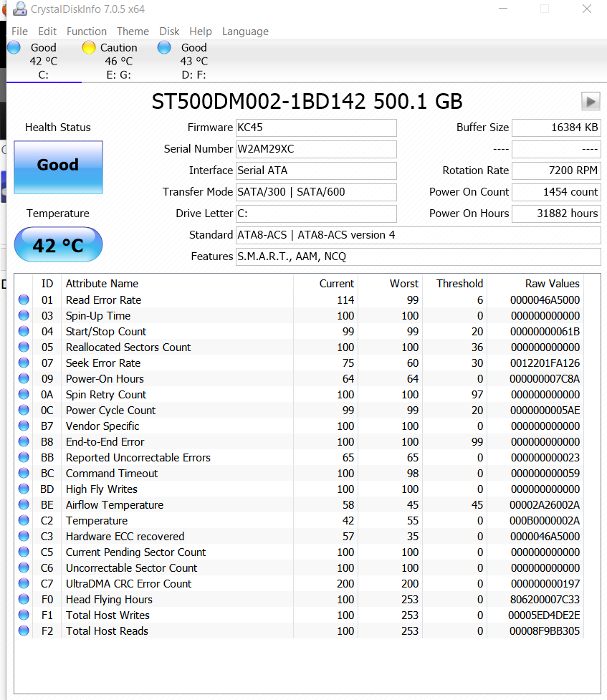Viewport: 607px width, 700px height.
Task: Click the Serial Number field W2AM29XC
Action: coord(316,149)
